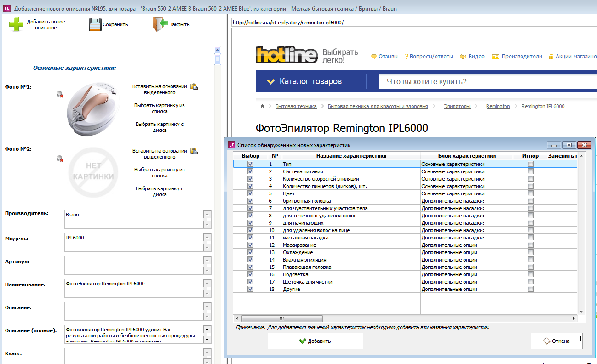Select row массажная насадка

coord(405,238)
